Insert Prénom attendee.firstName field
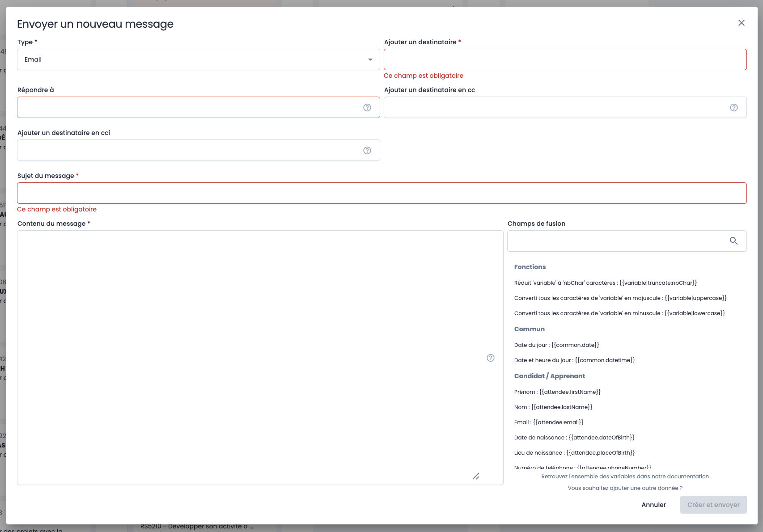 [x=557, y=392]
